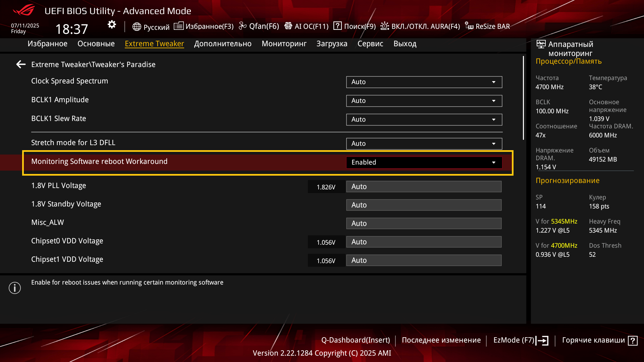Go back with the left arrow
644x362 pixels.
pos(21,64)
